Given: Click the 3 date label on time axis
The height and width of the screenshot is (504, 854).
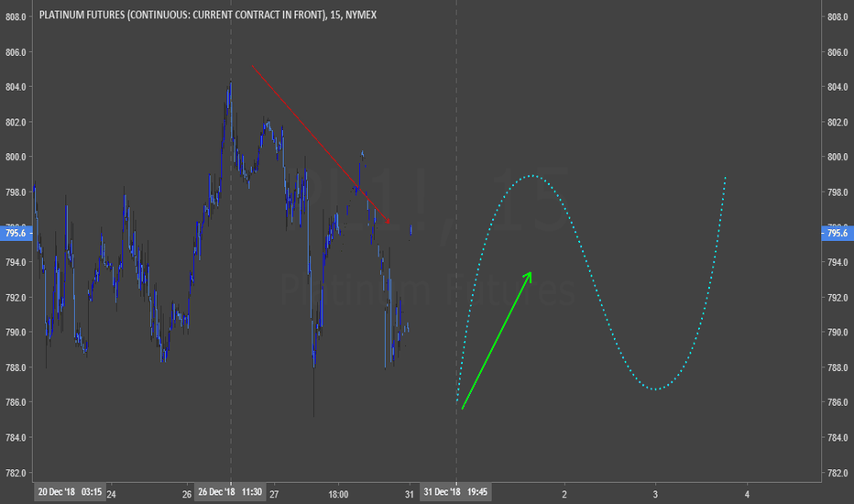Looking at the screenshot, I should click(x=655, y=494).
